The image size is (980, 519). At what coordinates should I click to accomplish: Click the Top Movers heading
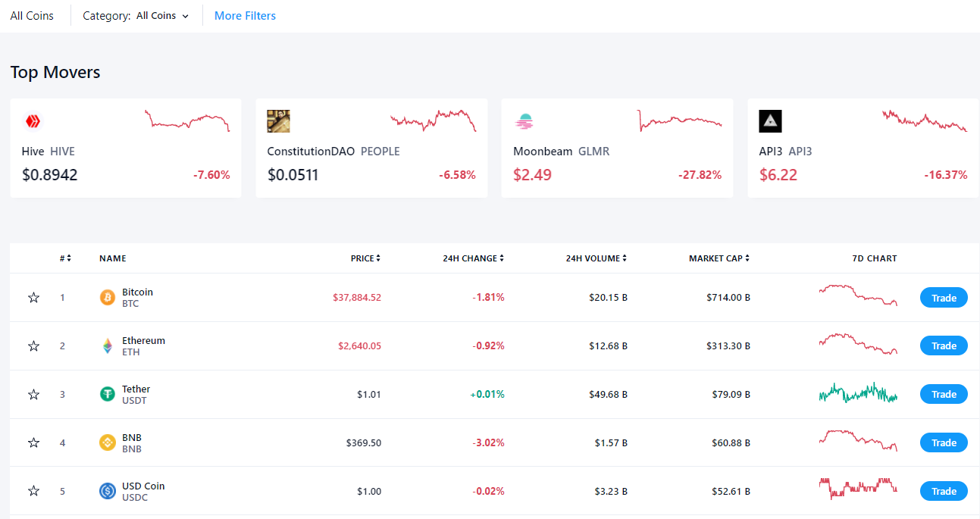pos(55,73)
